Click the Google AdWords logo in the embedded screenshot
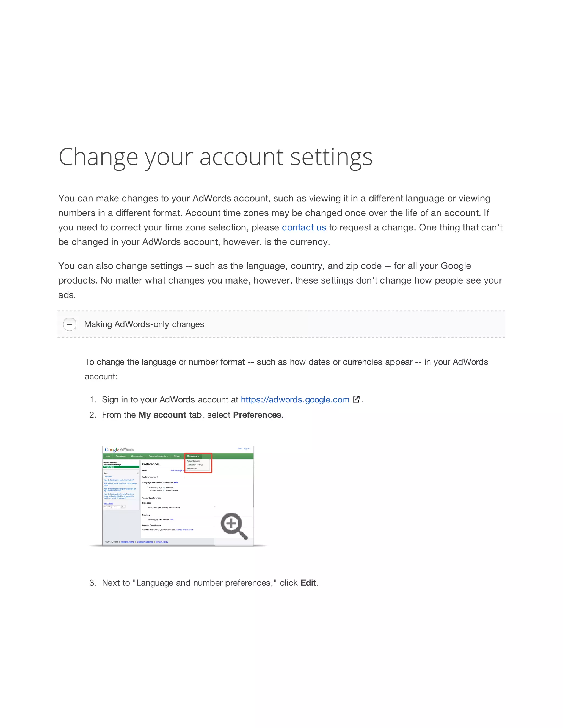 click(119, 450)
